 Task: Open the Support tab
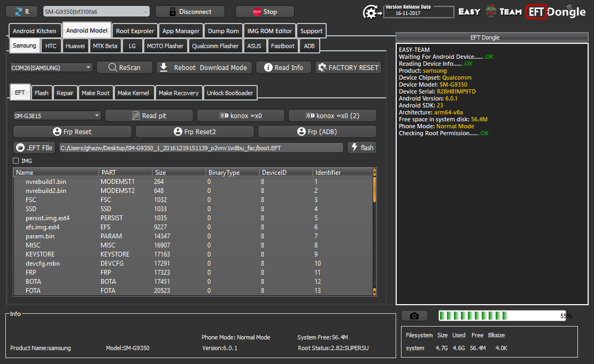point(311,31)
